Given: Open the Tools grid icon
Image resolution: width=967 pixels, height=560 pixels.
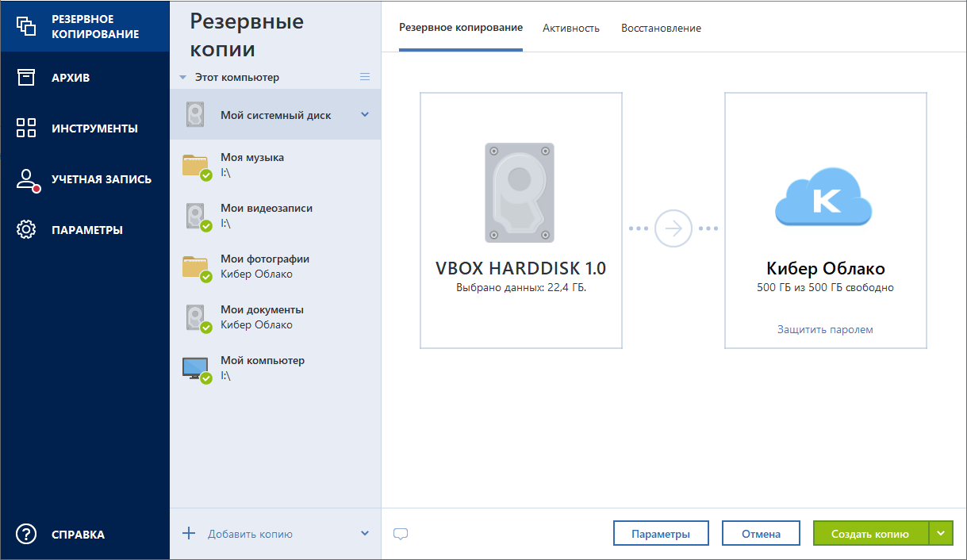Looking at the screenshot, I should click(26, 128).
